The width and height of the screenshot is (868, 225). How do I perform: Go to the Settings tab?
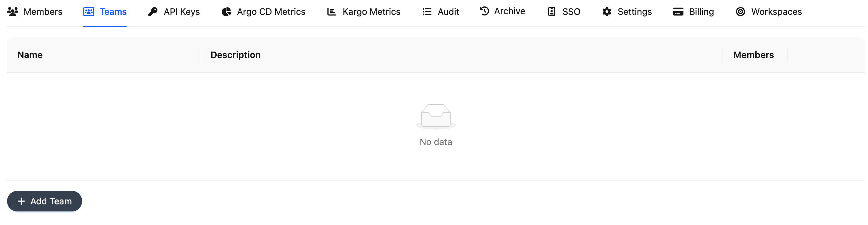coord(627,12)
